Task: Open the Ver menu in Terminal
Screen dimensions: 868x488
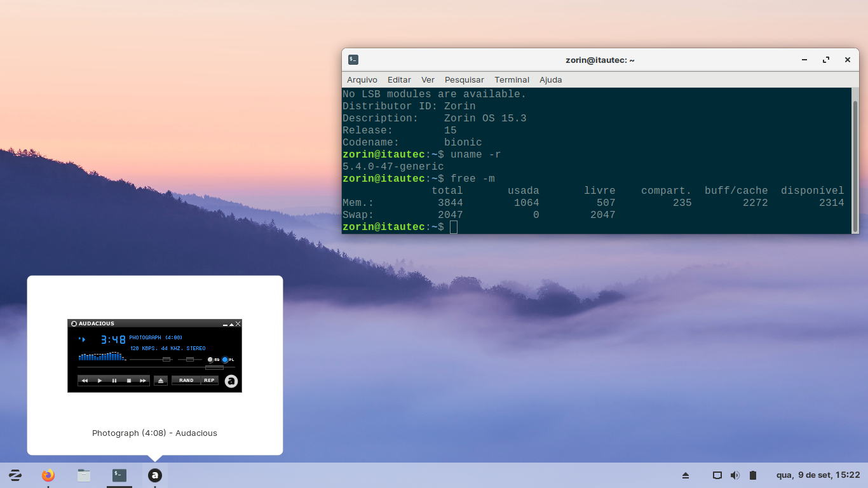Action: (428, 80)
